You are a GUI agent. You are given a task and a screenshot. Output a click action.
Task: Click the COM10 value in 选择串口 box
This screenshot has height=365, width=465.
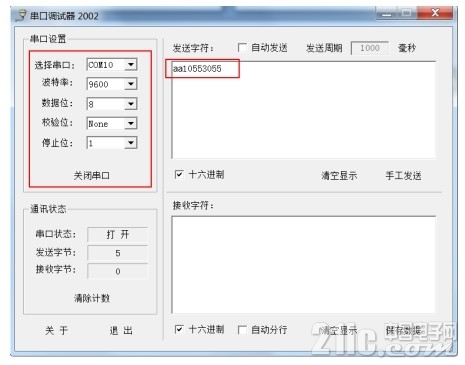101,65
